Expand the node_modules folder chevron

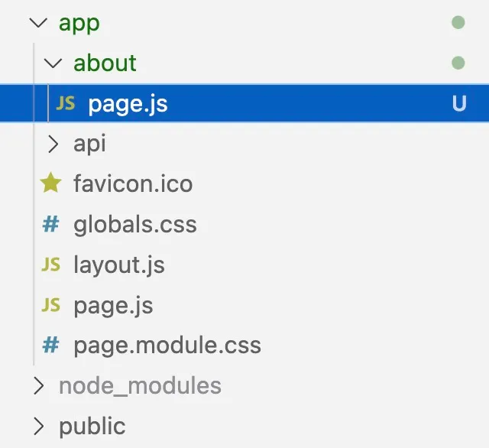point(39,386)
